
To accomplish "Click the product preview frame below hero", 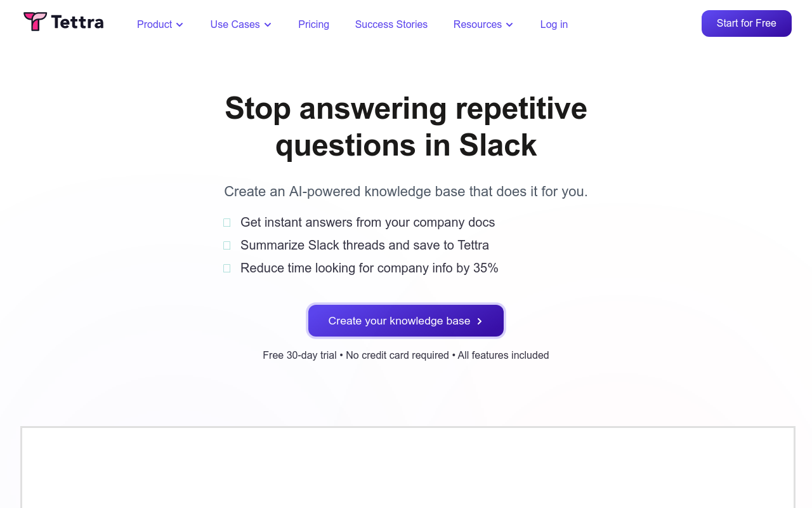I will [408, 467].
